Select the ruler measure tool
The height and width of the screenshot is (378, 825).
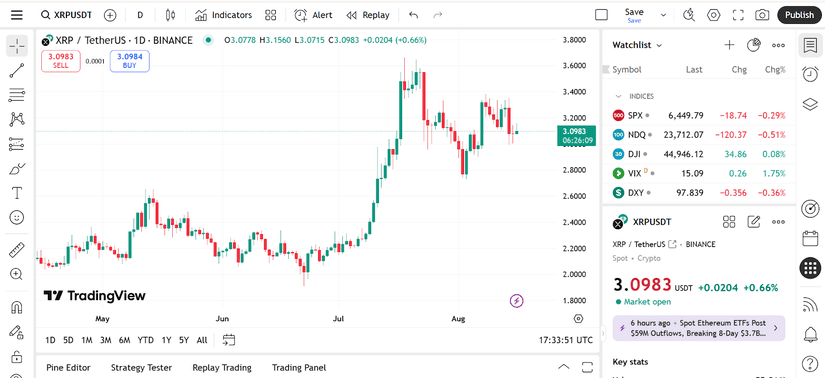point(17,250)
